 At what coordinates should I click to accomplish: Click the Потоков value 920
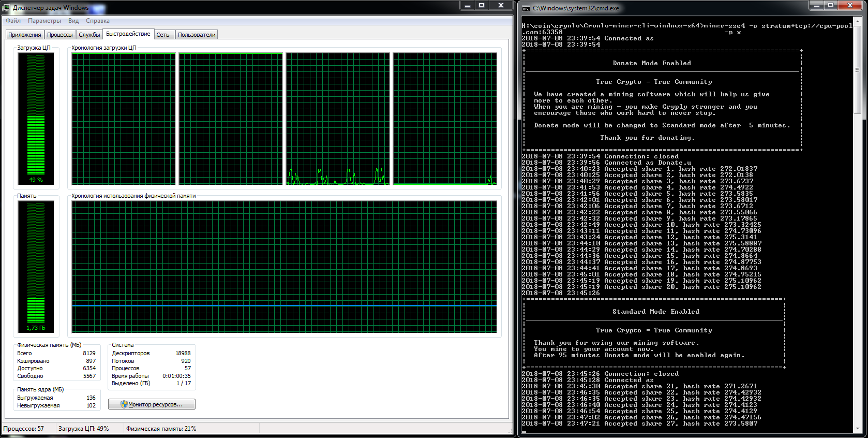[x=186, y=361]
